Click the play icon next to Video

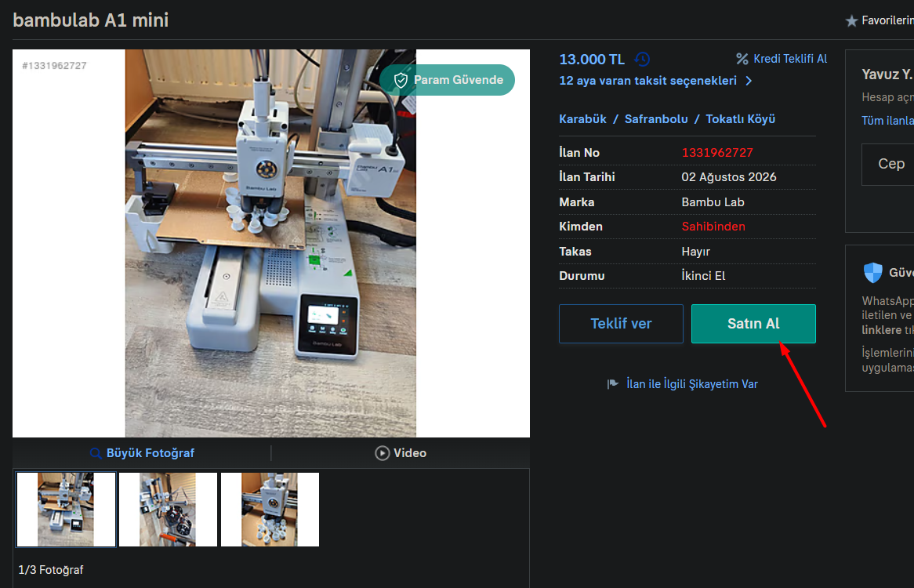383,453
